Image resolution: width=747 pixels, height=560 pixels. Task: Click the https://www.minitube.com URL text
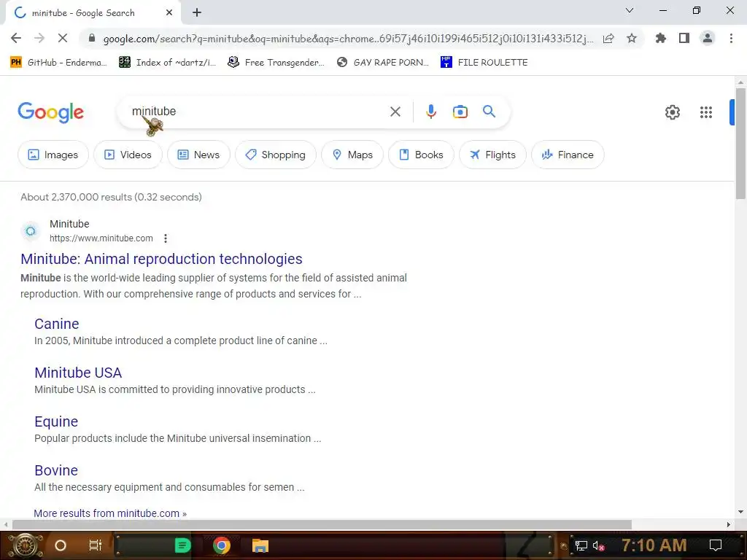coord(101,238)
